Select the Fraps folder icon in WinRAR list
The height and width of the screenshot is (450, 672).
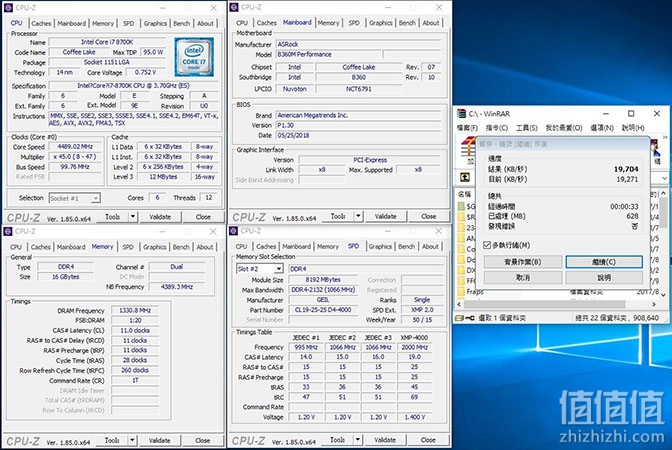click(462, 292)
